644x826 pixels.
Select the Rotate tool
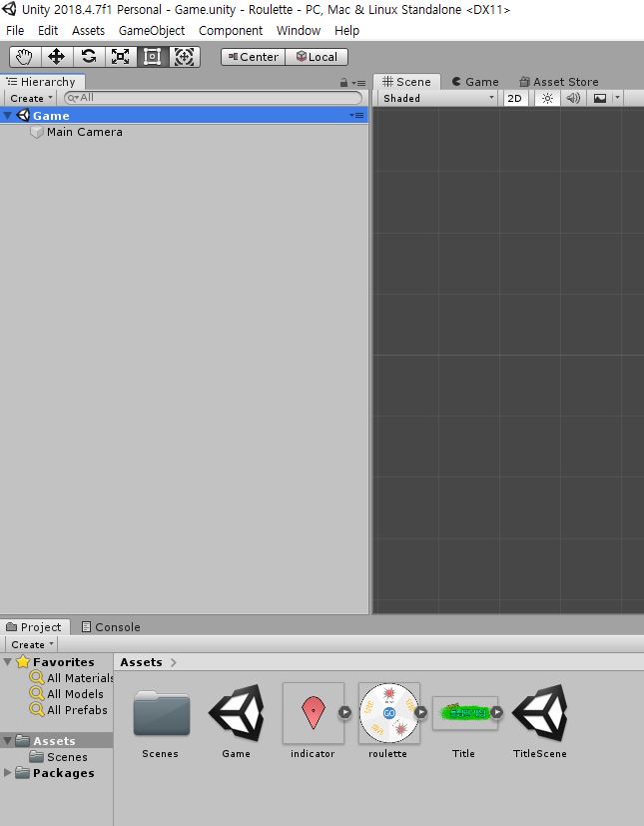(x=89, y=56)
